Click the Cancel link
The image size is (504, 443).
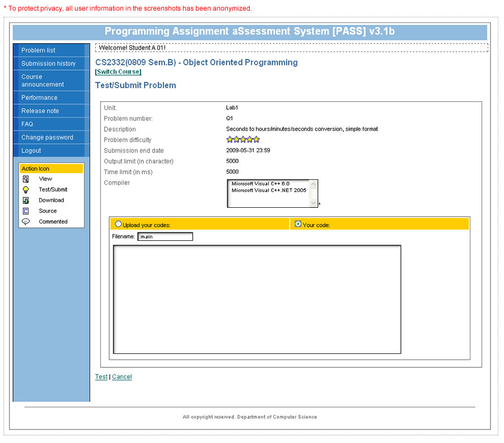tap(122, 377)
